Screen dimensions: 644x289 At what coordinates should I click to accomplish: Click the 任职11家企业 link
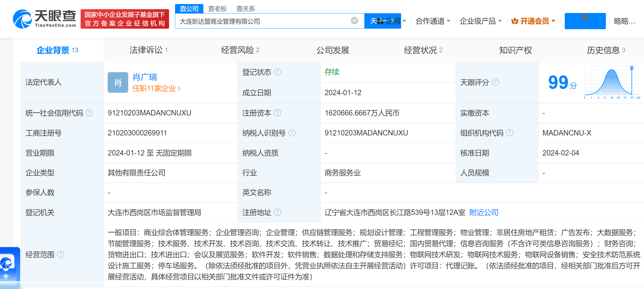pyautogui.click(x=156, y=88)
